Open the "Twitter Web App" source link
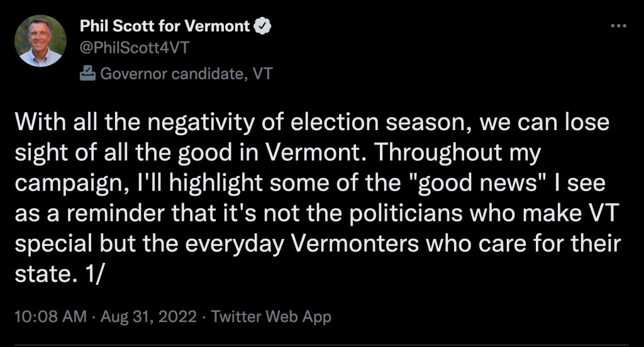 coord(271,316)
